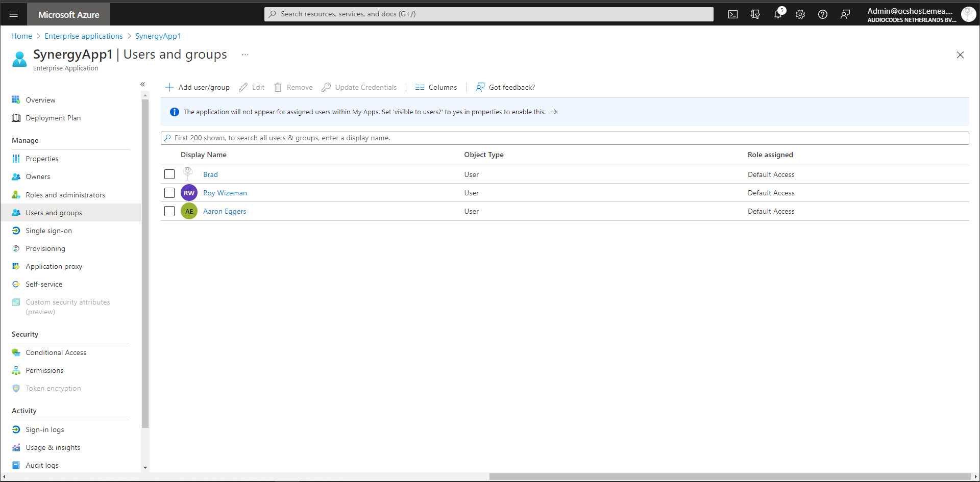Go to Enterprise applications breadcrumb

point(84,36)
